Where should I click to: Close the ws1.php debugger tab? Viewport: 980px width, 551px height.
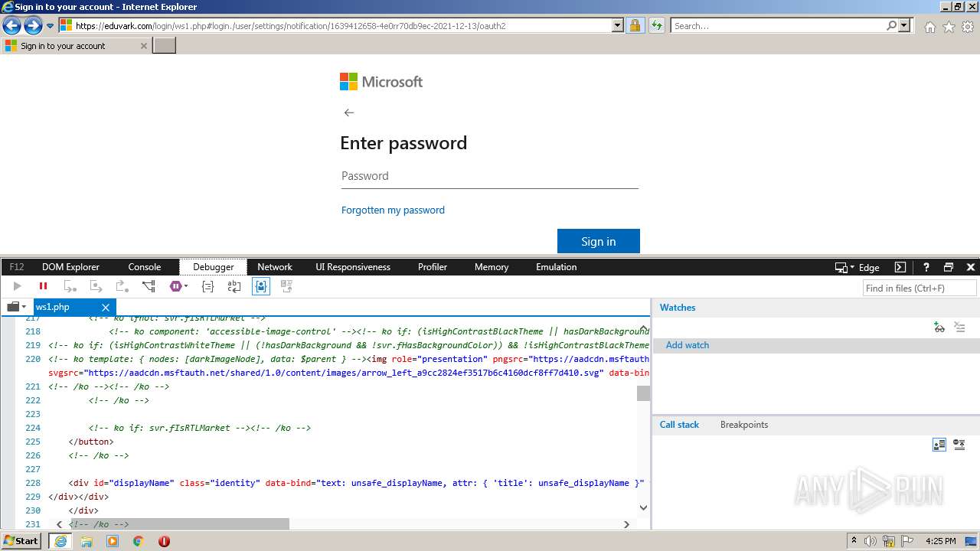pyautogui.click(x=106, y=308)
